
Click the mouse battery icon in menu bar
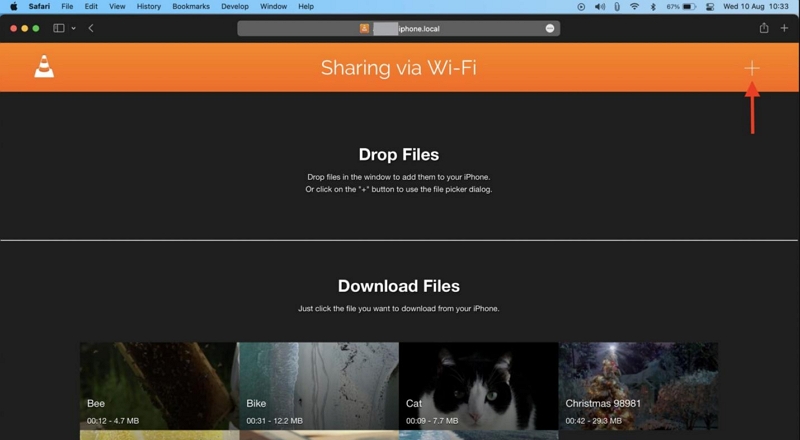[x=617, y=7]
